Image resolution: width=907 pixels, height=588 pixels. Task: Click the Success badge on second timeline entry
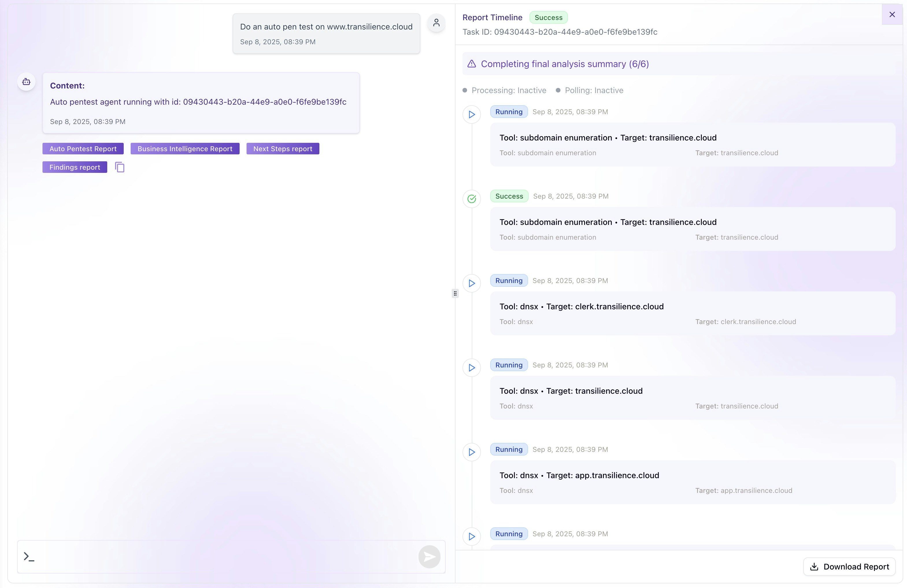tap(509, 196)
